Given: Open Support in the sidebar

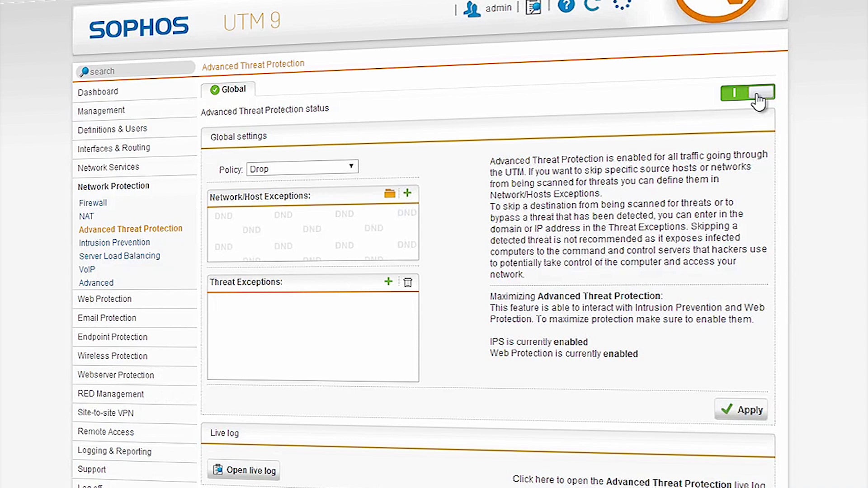Looking at the screenshot, I should (91, 469).
